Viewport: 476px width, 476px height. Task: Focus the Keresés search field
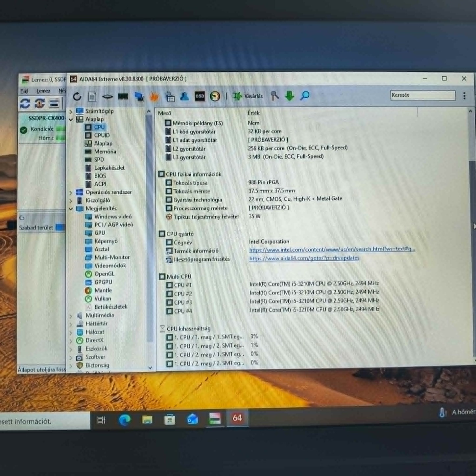click(x=423, y=95)
